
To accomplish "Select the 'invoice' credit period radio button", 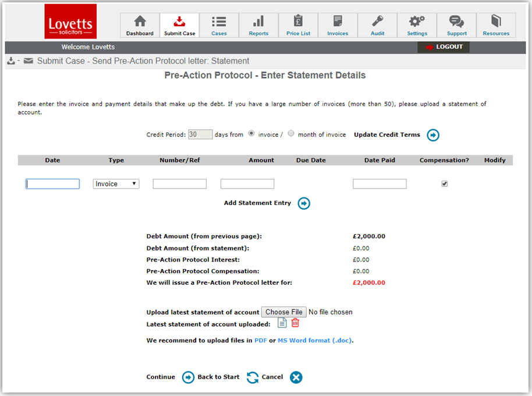I will click(x=251, y=133).
